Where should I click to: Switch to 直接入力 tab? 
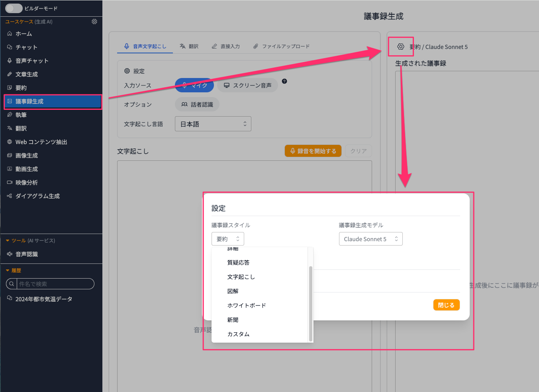coord(225,46)
